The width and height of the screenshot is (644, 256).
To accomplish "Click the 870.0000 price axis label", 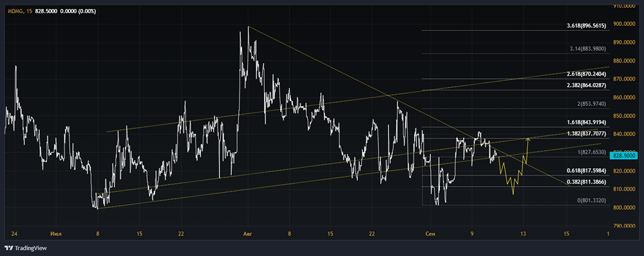I will [624, 79].
